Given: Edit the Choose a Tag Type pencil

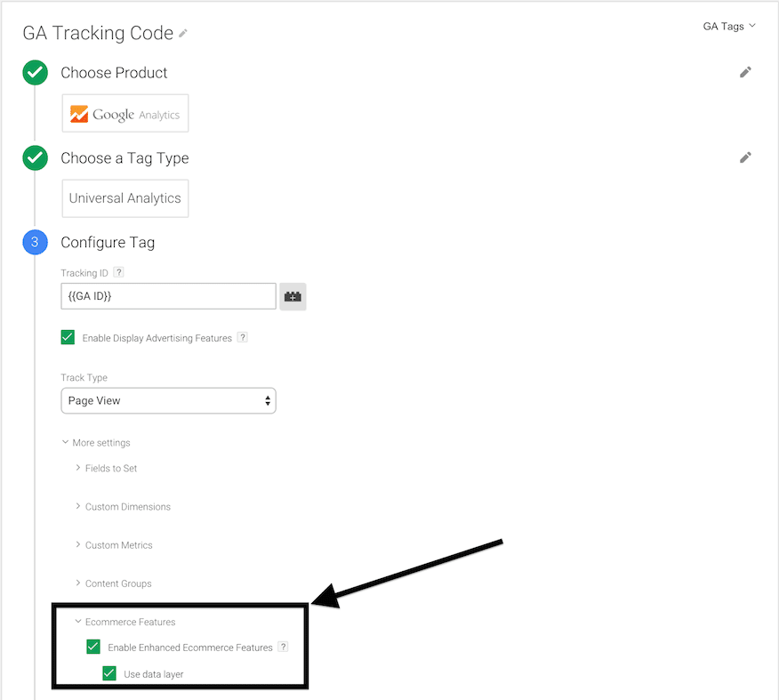Looking at the screenshot, I should pyautogui.click(x=745, y=158).
